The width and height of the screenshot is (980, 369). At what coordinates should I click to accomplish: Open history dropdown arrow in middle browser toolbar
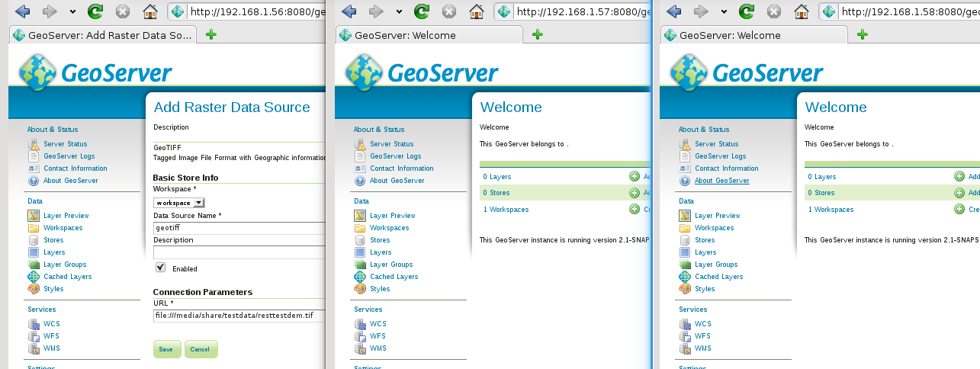[399, 12]
